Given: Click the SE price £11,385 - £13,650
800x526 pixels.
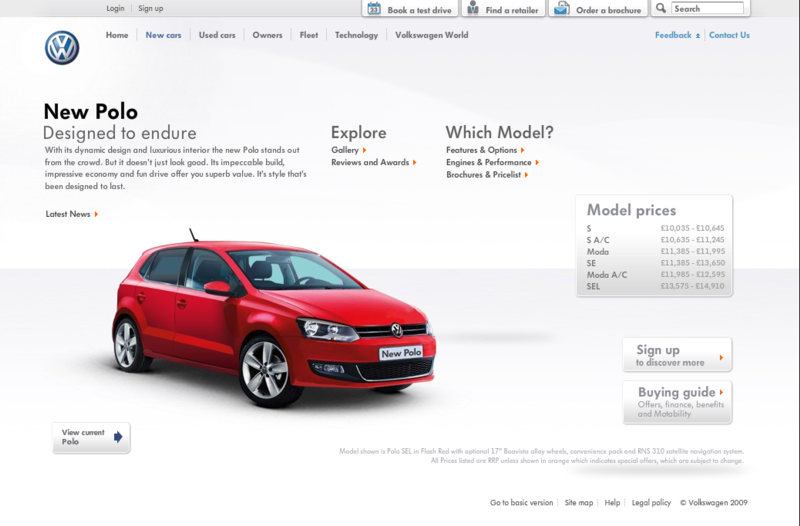Looking at the screenshot, I should (x=692, y=263).
